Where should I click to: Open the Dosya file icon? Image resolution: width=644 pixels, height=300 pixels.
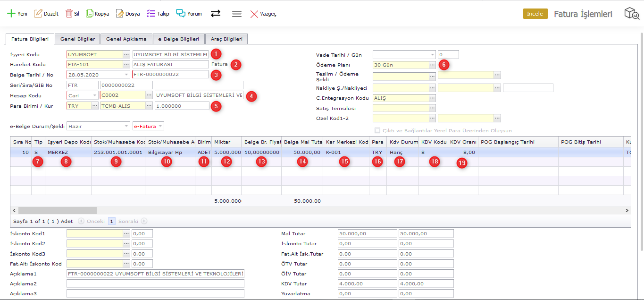click(120, 14)
